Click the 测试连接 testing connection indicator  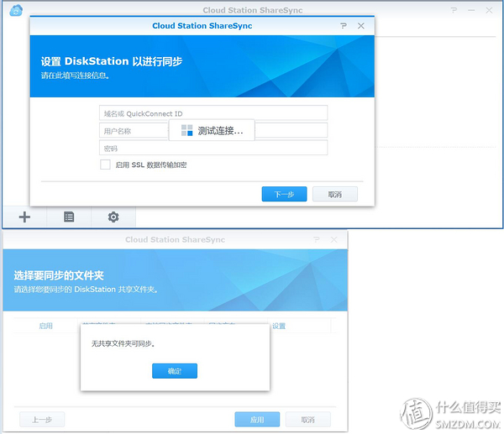[x=212, y=130]
